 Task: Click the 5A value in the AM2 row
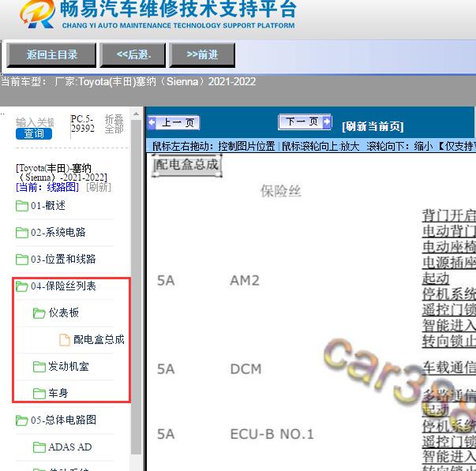166,280
